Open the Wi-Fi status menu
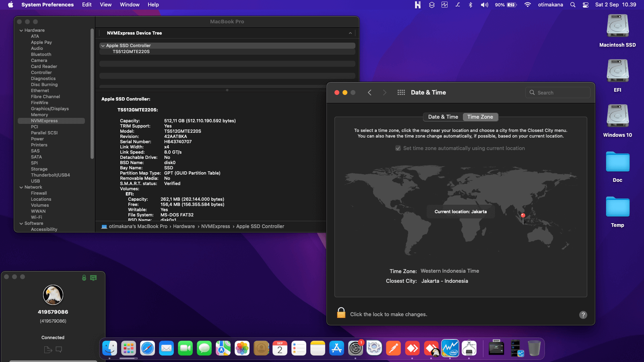This screenshot has height=362, width=644. [x=527, y=5]
